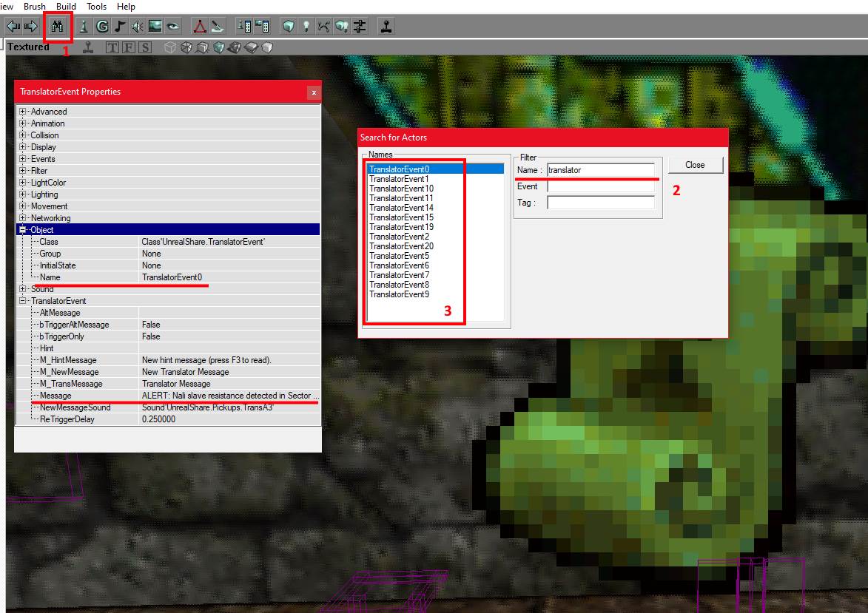Viewport: 868px width, 613px height.
Task: Click the NewMessageSound property value
Action: pos(208,407)
